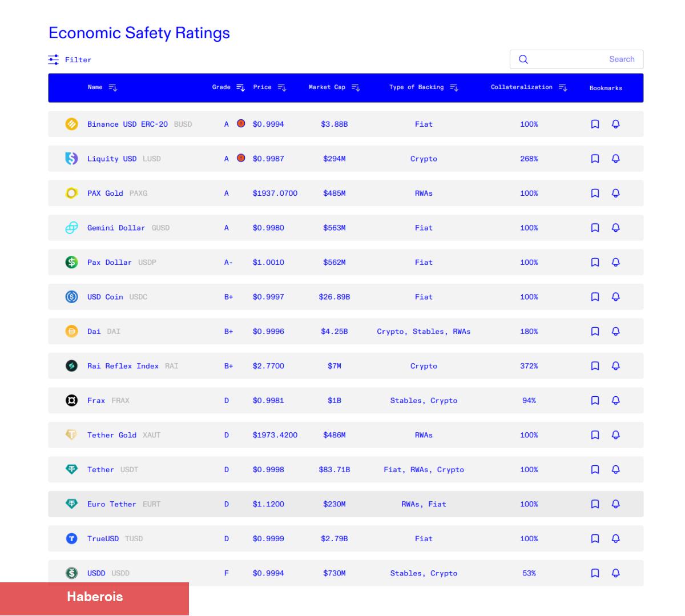Open Rai Reflex Index details

click(345, 366)
